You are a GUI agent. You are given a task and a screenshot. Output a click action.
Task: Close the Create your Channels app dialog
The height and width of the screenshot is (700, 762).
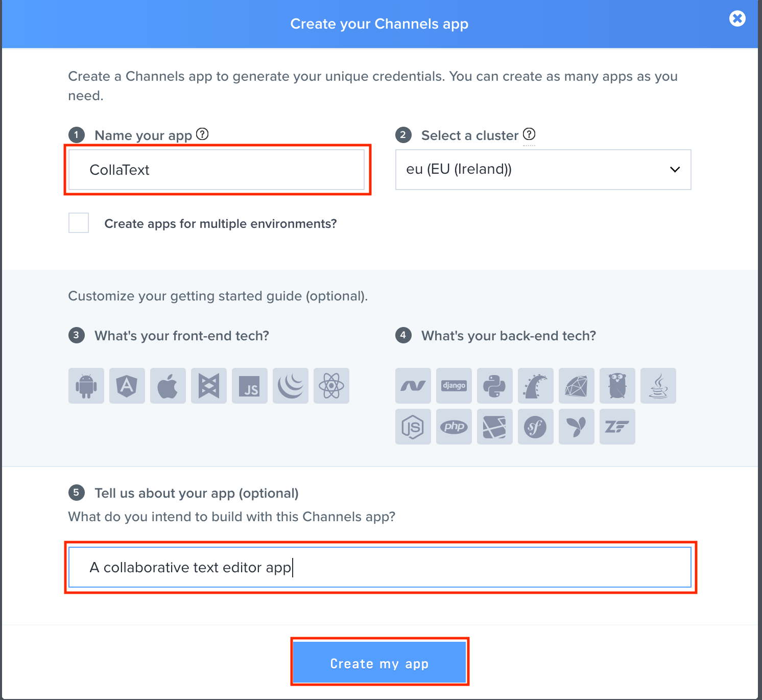coord(737,19)
